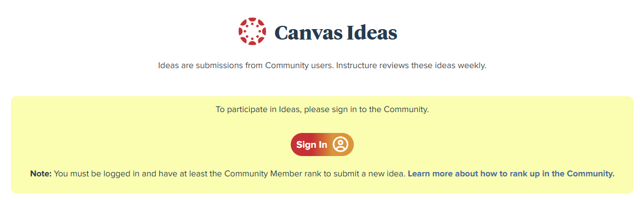Select the word Ideas in the heading
The width and height of the screenshot is (644, 200).
[372, 32]
